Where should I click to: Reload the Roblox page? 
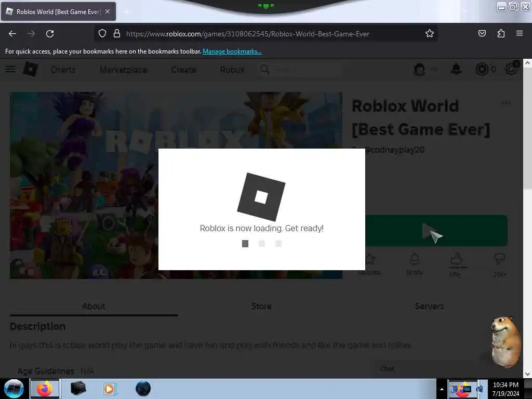pos(50,34)
